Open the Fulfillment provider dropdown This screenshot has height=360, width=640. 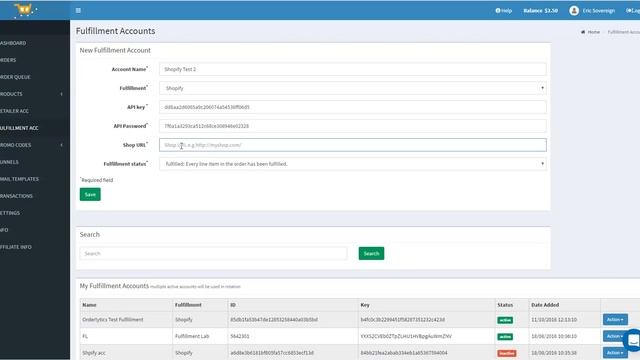coord(353,88)
